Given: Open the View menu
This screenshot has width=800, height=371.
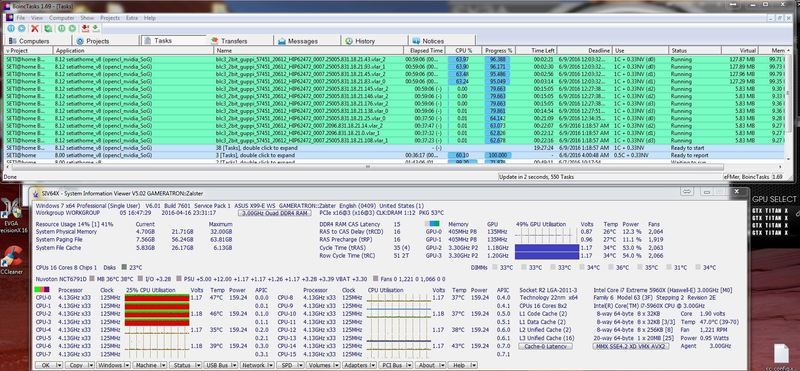Looking at the screenshot, I should point(37,18).
